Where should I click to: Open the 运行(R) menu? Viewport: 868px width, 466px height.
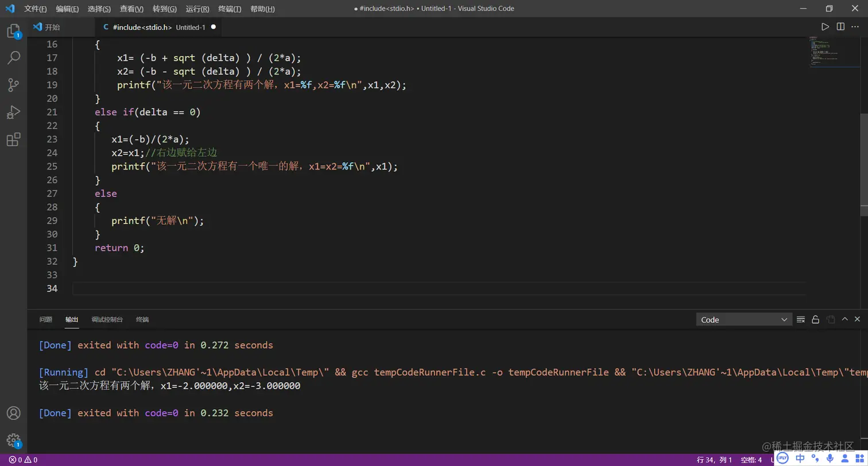(x=197, y=9)
